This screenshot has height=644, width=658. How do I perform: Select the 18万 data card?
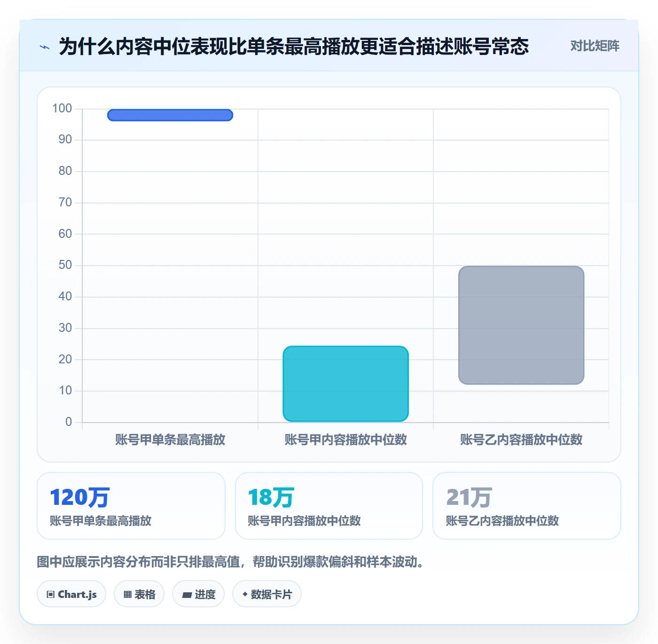[329, 506]
